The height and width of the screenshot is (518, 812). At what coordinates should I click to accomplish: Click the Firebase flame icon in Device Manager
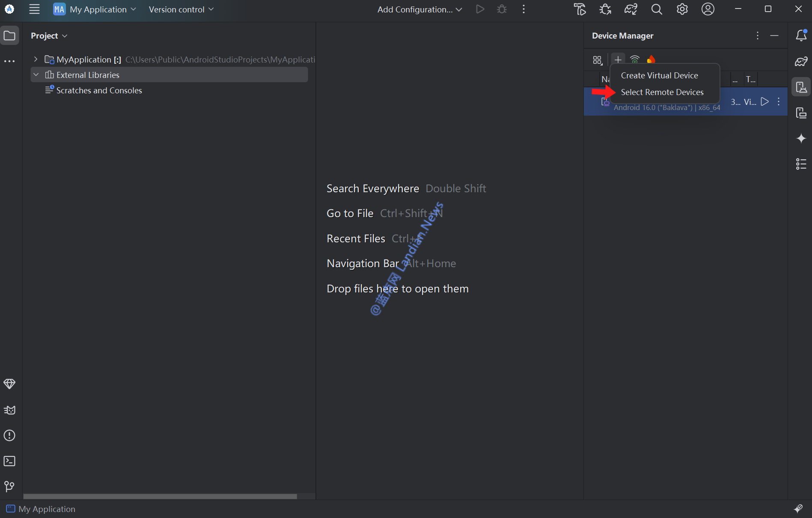[x=651, y=60]
